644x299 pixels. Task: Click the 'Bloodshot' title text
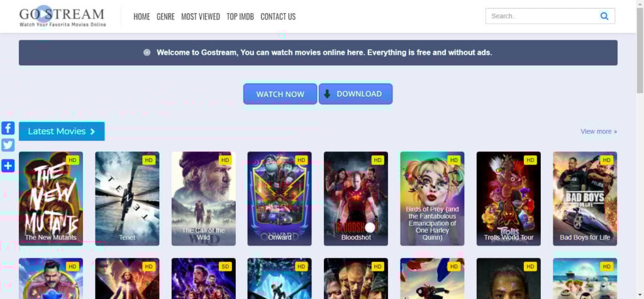[x=356, y=237]
